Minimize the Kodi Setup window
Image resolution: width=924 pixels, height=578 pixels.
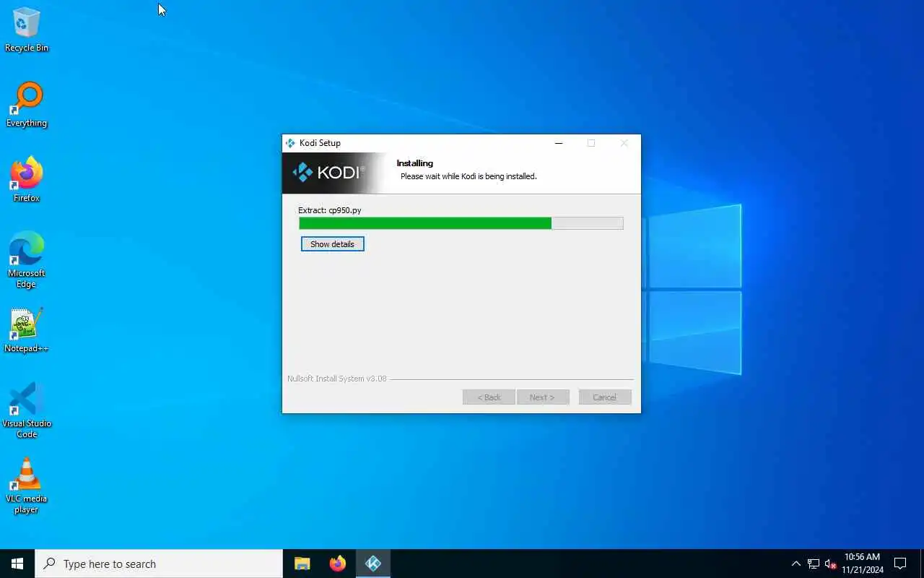click(558, 143)
